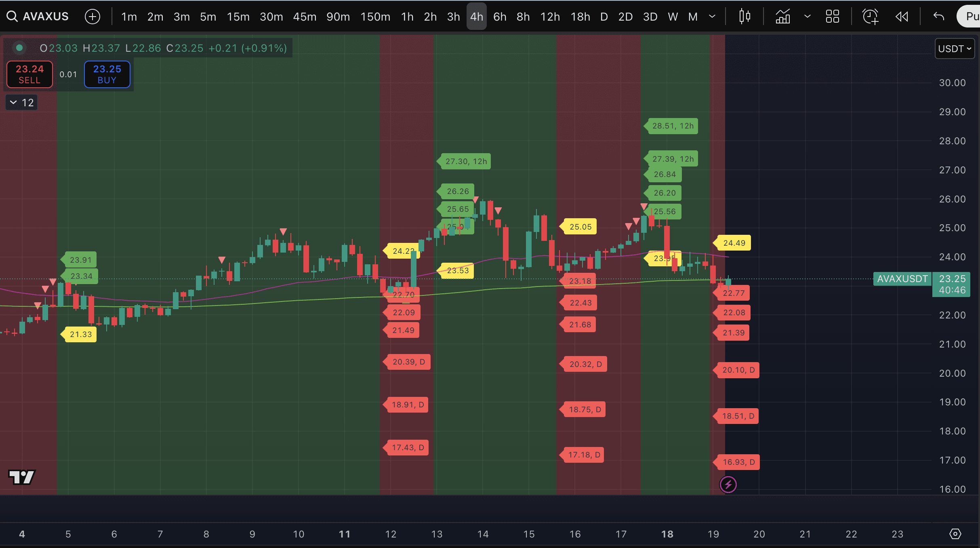Click the 23.24 SELL button

click(x=29, y=74)
